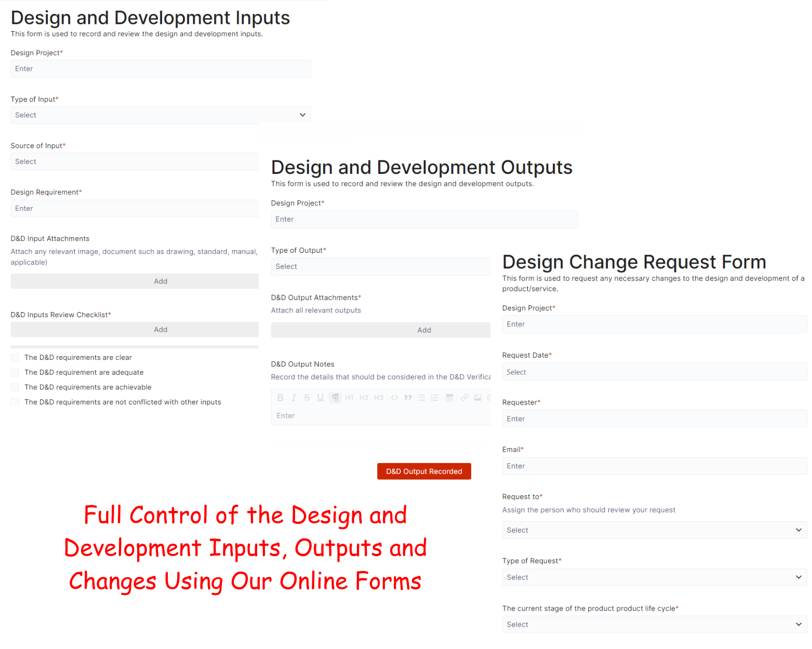Select the Paragraph format icon

[x=336, y=398]
